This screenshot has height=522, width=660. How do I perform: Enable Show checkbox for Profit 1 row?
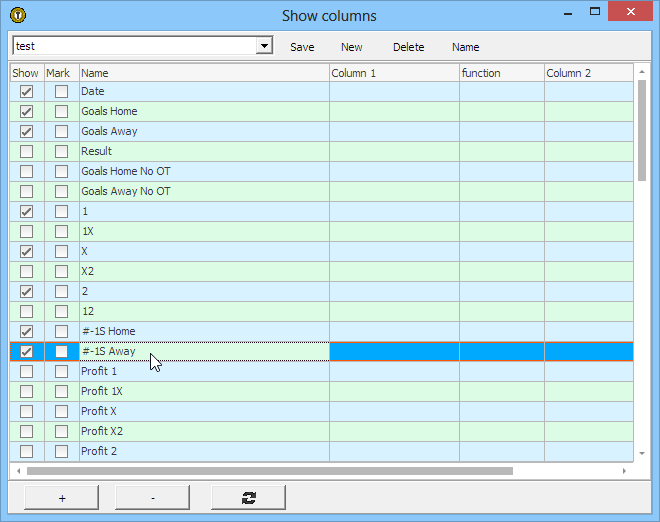27,371
